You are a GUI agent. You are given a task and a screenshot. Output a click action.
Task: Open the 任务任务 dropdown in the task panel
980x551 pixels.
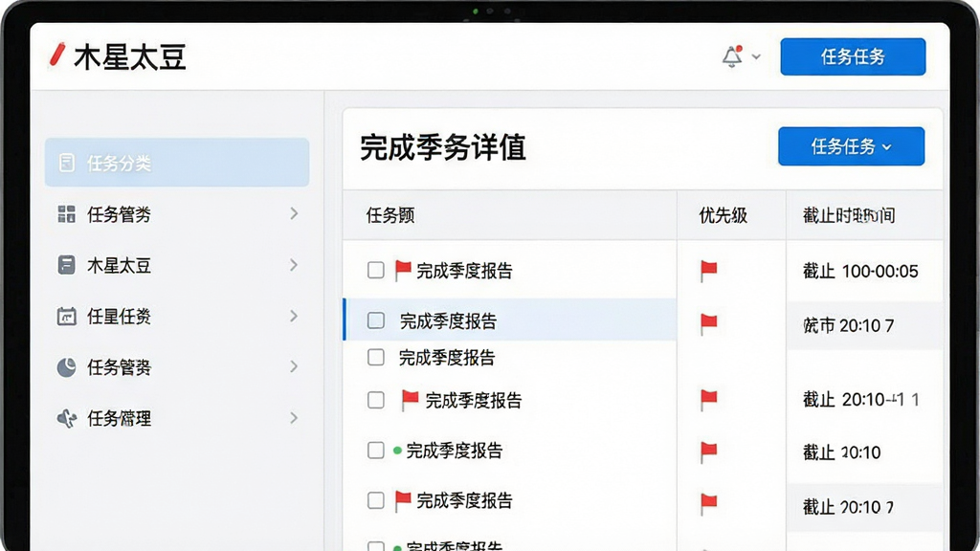[851, 146]
